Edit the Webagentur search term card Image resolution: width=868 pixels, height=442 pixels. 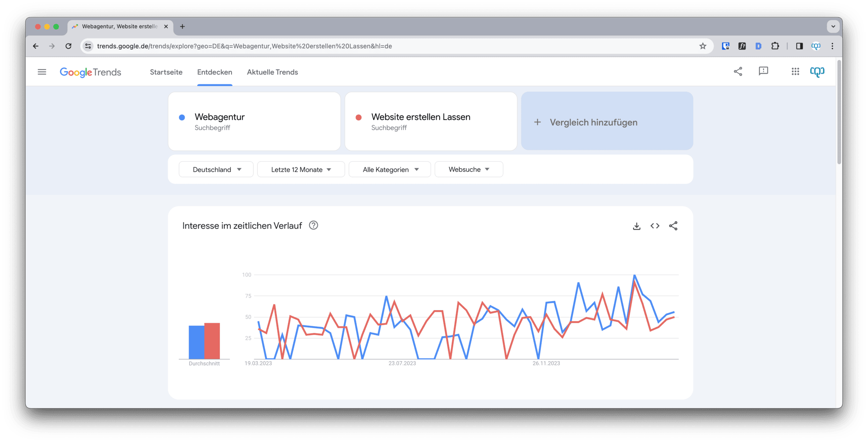[x=254, y=121]
